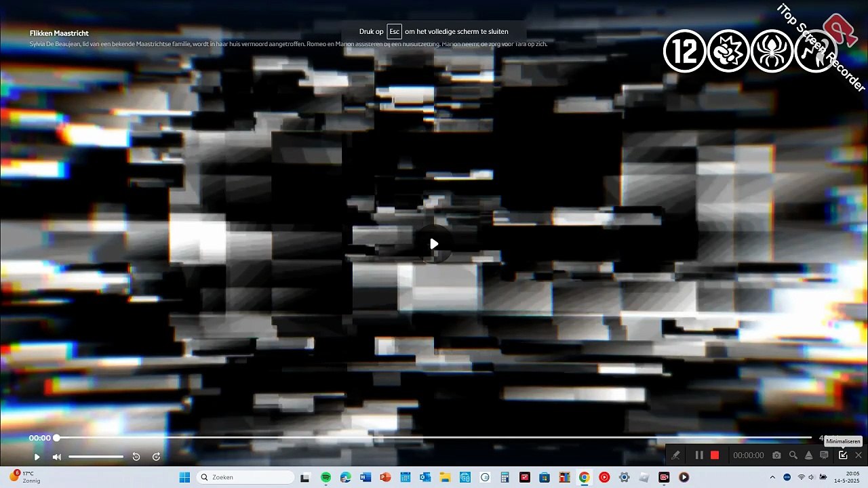Take a screenshot with the recorder camera icon
Screen dimensions: 868x488
776,455
